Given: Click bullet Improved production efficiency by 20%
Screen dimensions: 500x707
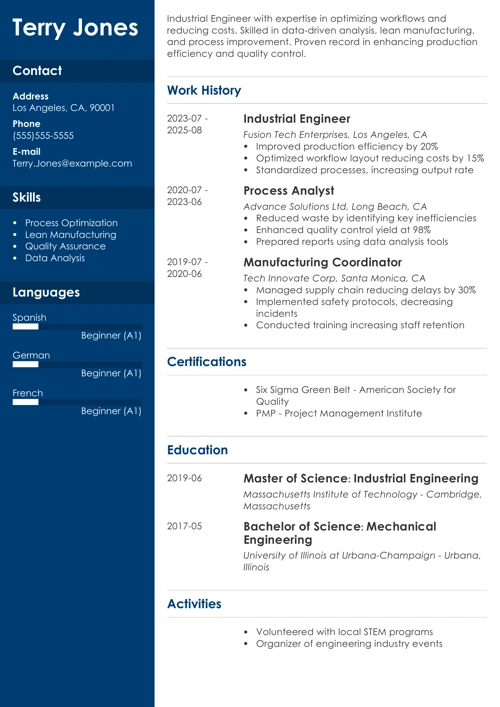Looking at the screenshot, I should tap(347, 147).
